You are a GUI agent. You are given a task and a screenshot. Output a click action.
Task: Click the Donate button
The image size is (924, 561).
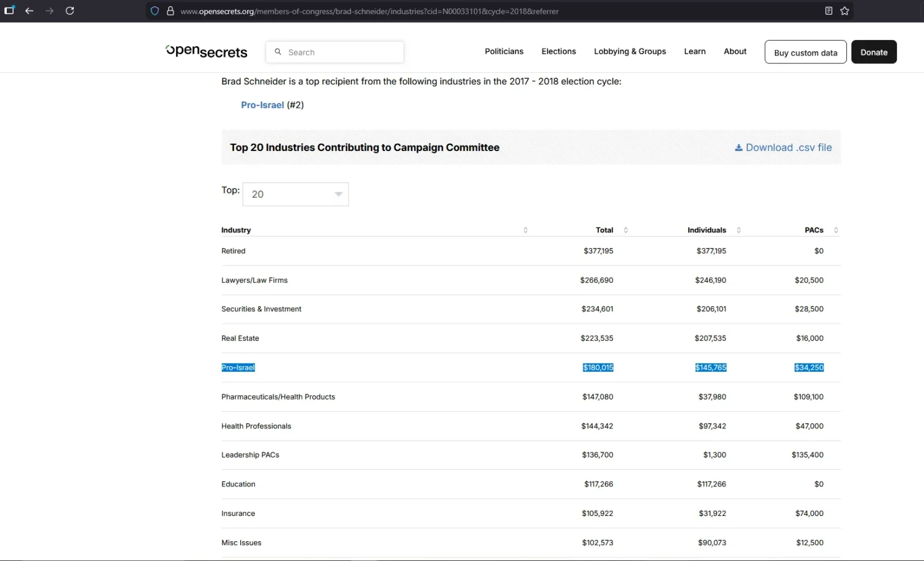(x=874, y=52)
